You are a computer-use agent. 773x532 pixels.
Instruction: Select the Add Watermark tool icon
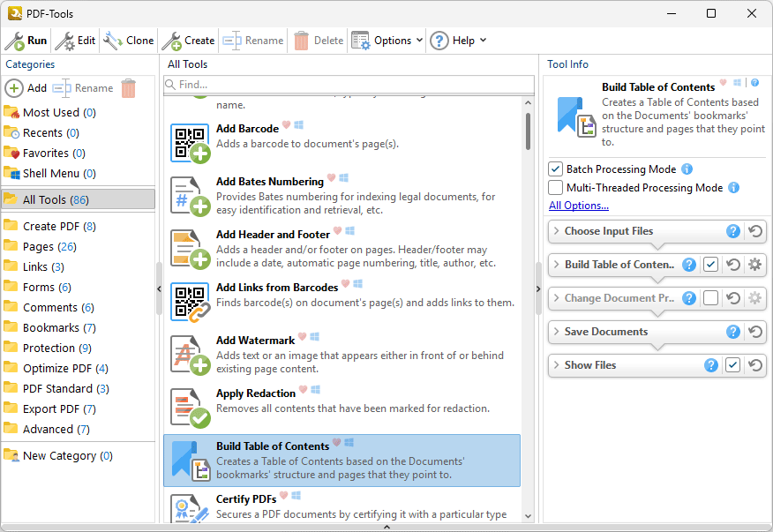click(190, 355)
